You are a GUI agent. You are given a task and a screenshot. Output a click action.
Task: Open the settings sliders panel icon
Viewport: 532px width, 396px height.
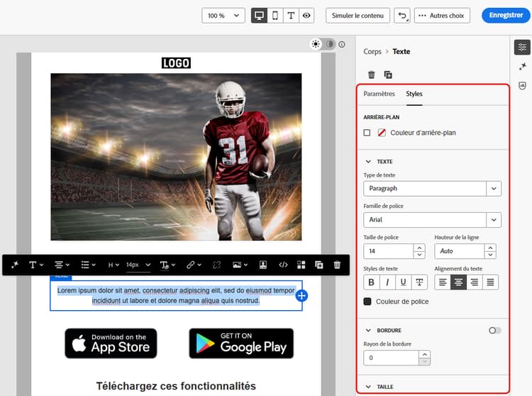522,47
